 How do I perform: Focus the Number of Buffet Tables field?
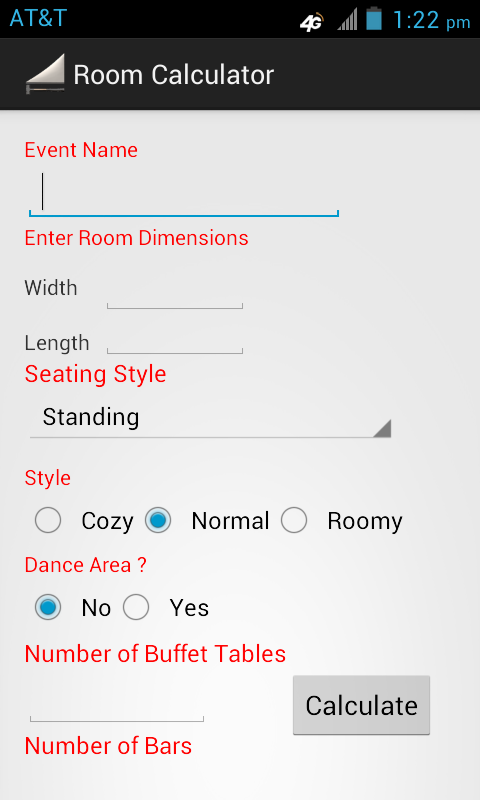tap(117, 702)
